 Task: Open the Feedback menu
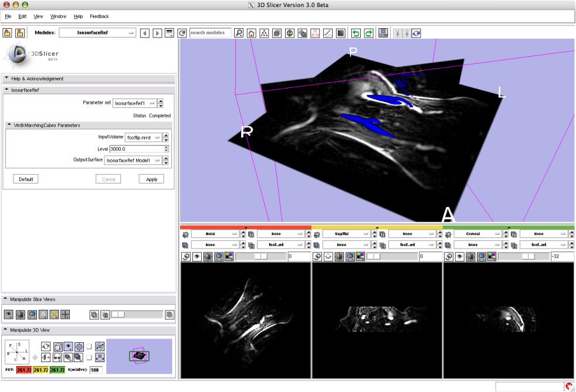[x=99, y=16]
